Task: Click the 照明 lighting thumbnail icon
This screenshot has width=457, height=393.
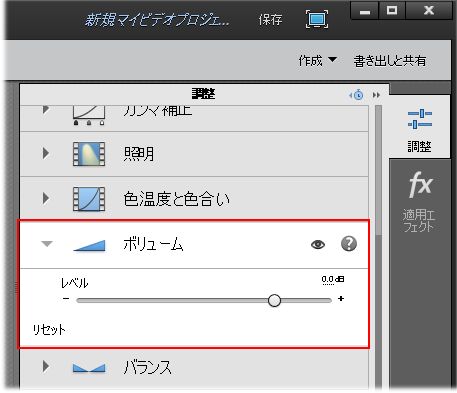Action: (x=89, y=154)
